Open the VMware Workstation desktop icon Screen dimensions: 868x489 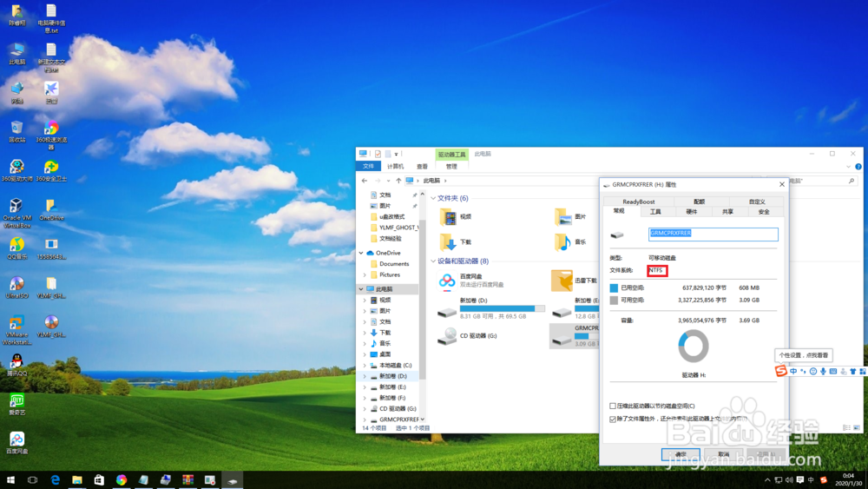click(16, 329)
